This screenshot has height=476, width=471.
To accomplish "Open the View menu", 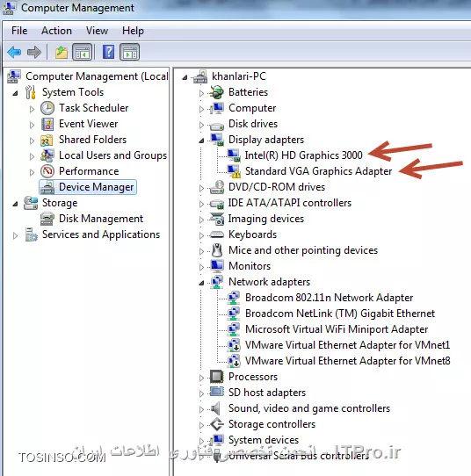I will click(x=97, y=31).
